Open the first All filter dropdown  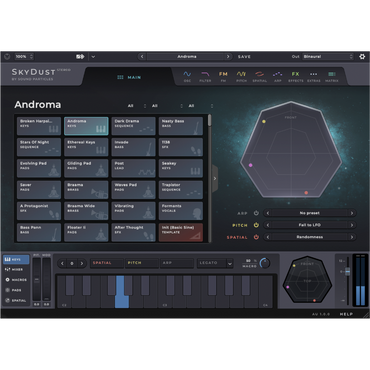click(x=137, y=106)
